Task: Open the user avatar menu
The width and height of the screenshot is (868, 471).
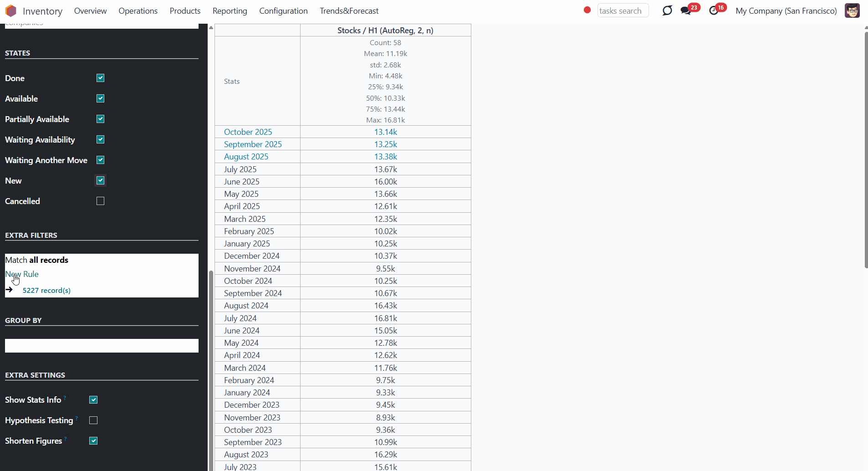Action: pos(852,10)
